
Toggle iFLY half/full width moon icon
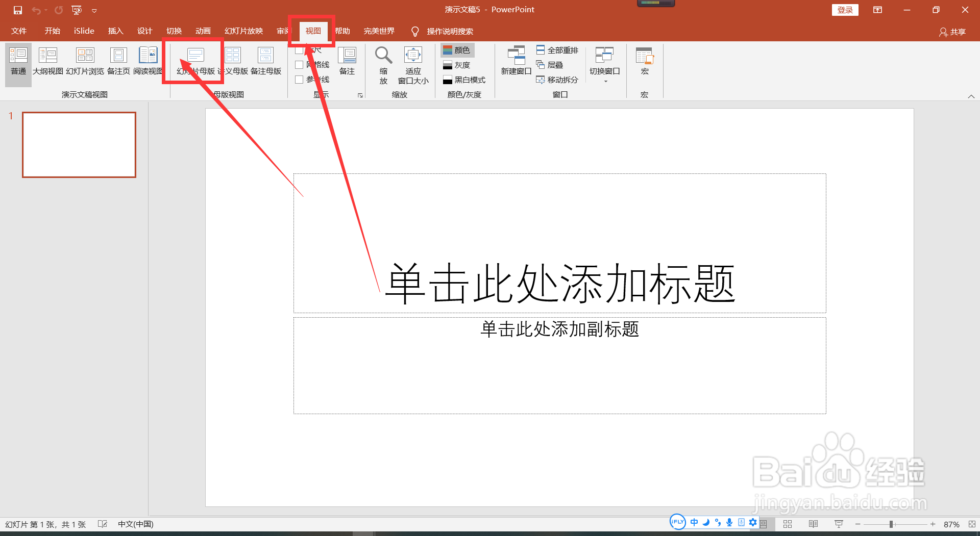coord(706,522)
